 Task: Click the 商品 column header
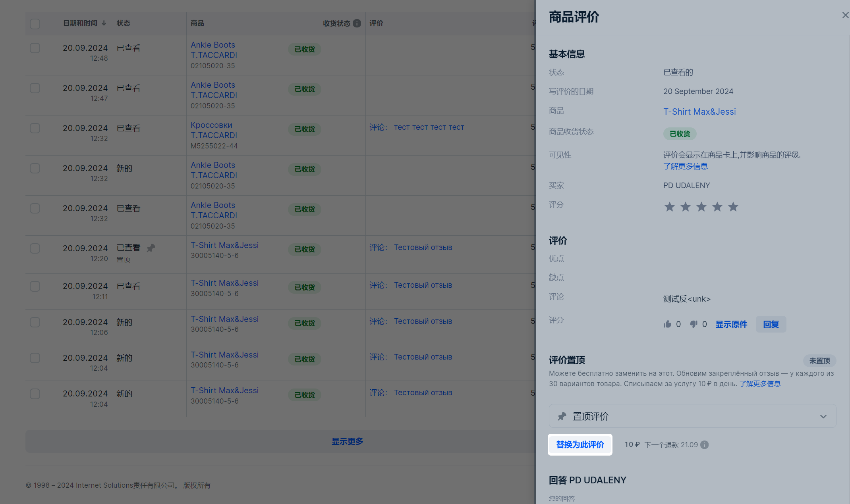[197, 23]
